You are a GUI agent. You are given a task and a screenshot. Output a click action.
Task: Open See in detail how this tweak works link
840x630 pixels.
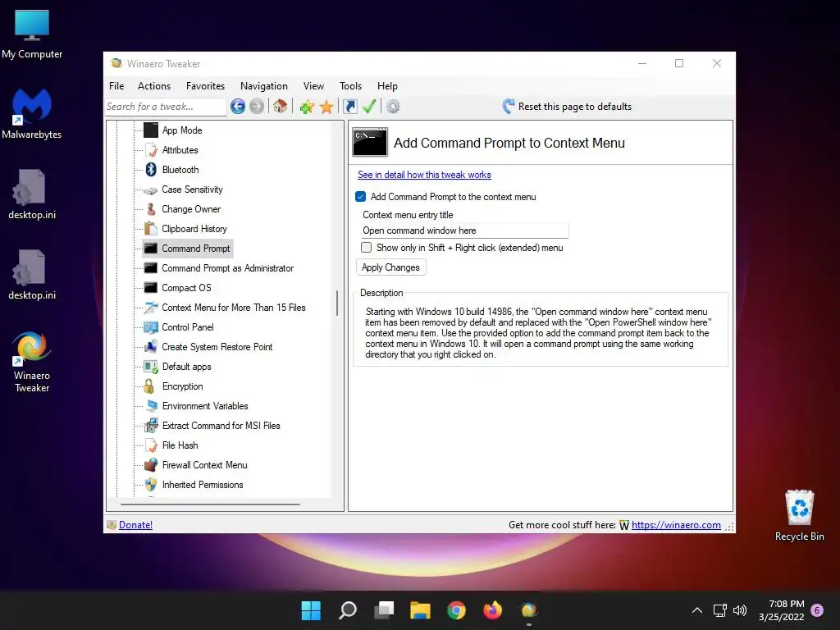click(x=424, y=175)
